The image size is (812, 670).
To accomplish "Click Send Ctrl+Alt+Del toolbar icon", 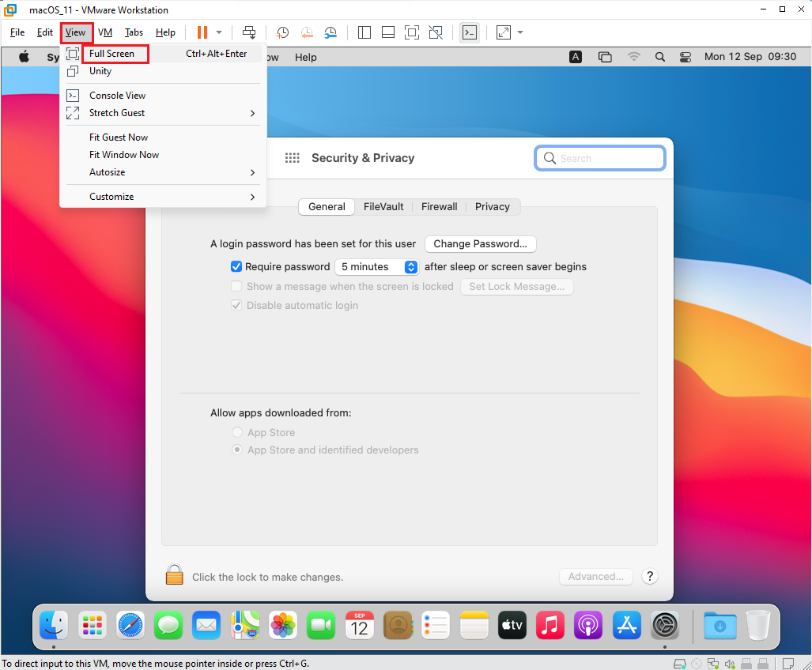I will tap(249, 32).
